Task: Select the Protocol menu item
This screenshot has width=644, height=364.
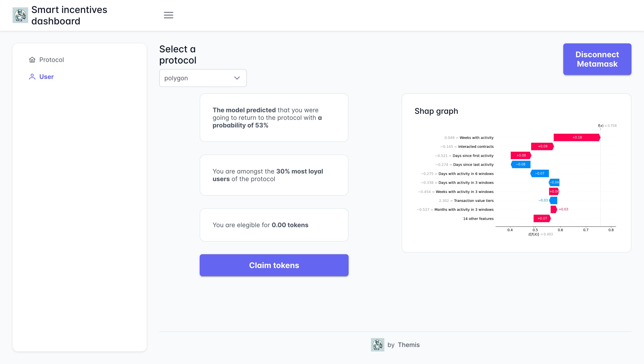Action: pos(52,60)
